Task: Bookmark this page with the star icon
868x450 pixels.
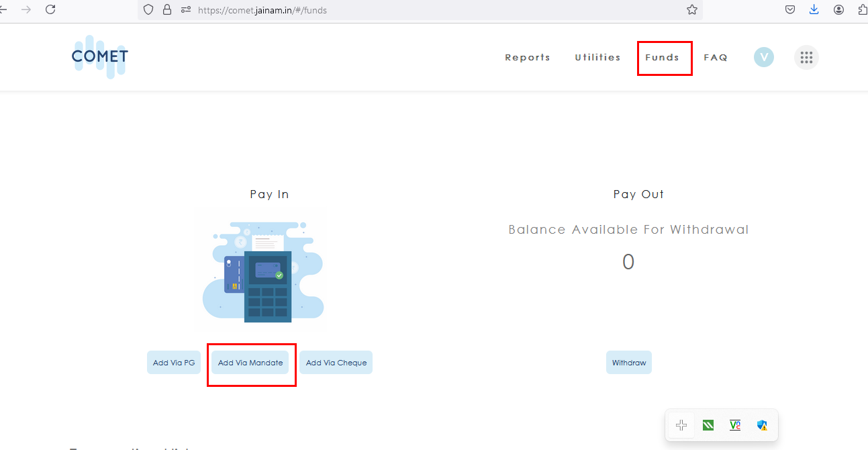Action: point(692,10)
